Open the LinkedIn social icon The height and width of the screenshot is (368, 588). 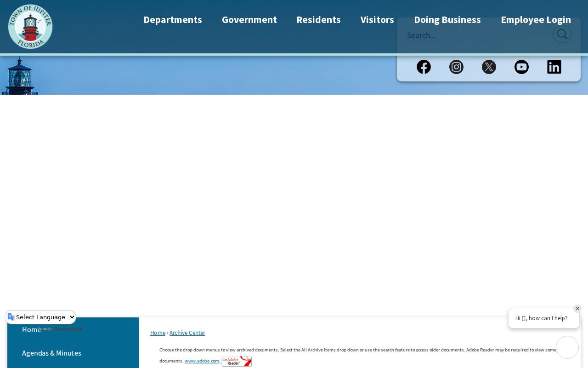point(554,67)
